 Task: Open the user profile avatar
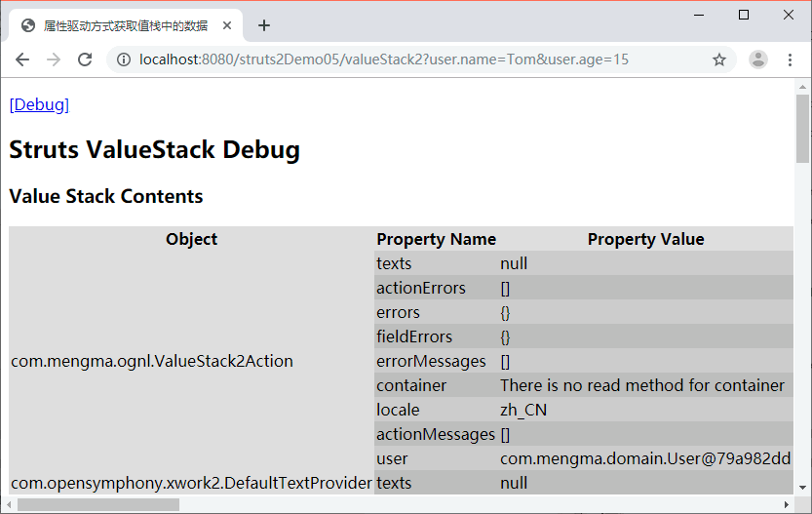click(x=757, y=59)
